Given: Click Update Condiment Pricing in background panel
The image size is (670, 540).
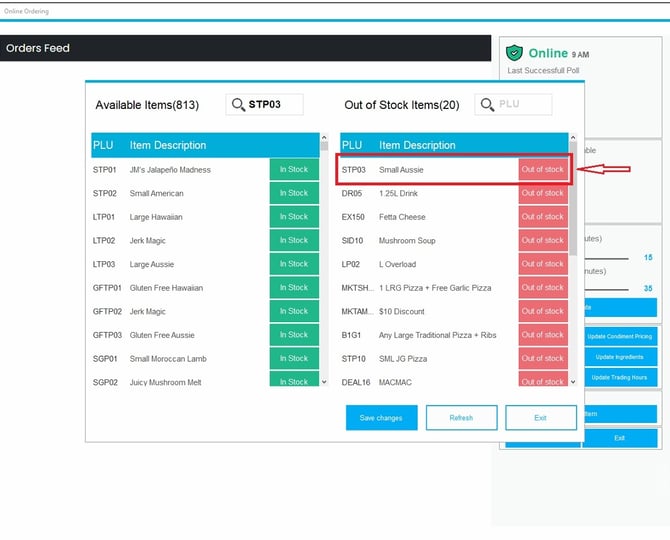Looking at the screenshot, I should [x=620, y=337].
